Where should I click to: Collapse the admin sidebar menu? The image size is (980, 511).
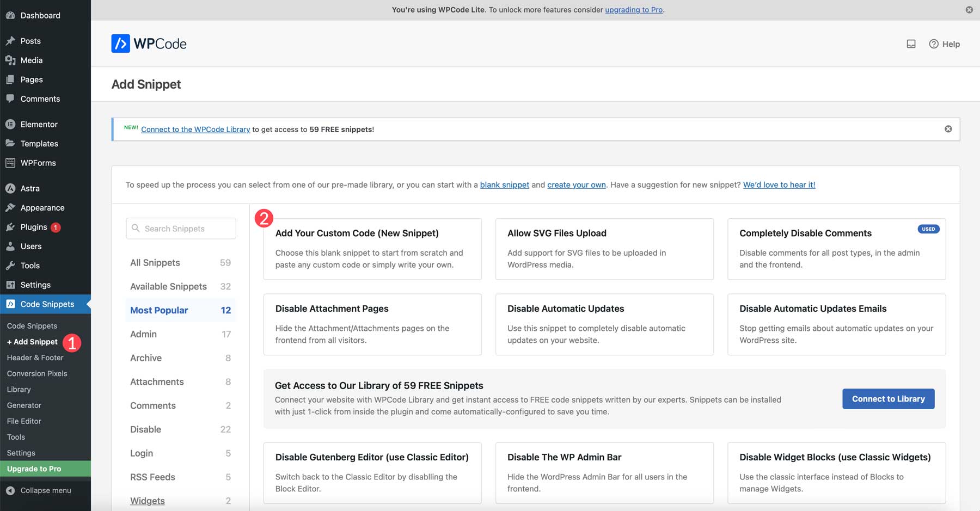(38, 490)
